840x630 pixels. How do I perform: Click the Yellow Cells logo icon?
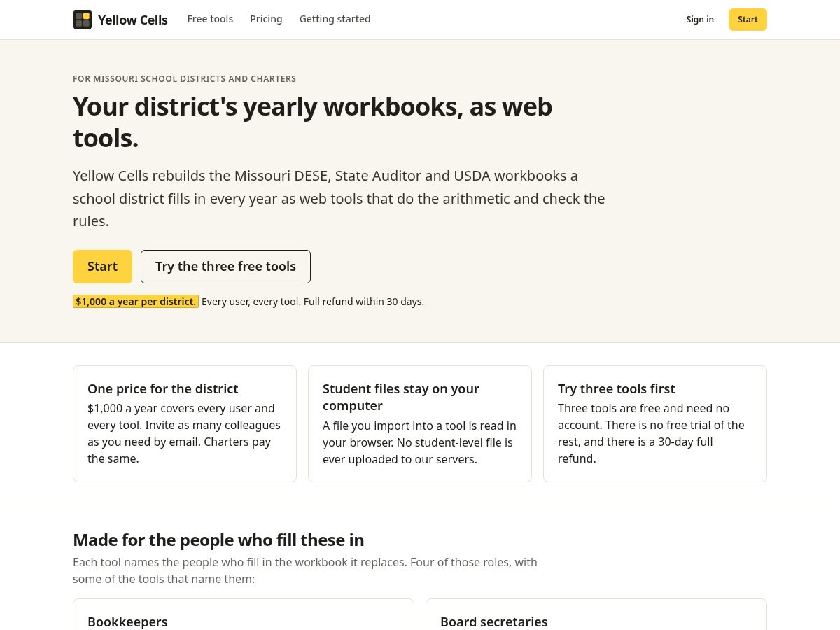[x=83, y=20]
